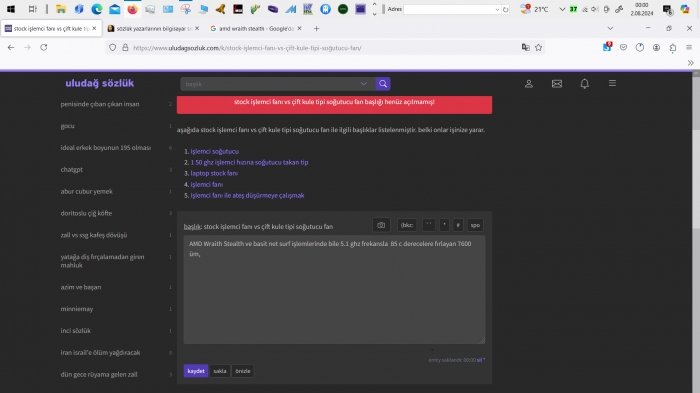Expand search box dropdown chevron
700x393 pixels.
coord(364,84)
